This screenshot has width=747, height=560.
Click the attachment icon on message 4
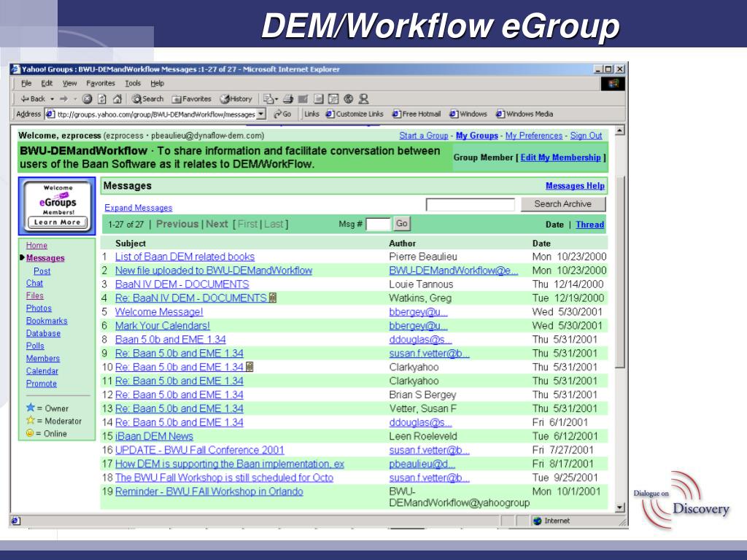(273, 297)
